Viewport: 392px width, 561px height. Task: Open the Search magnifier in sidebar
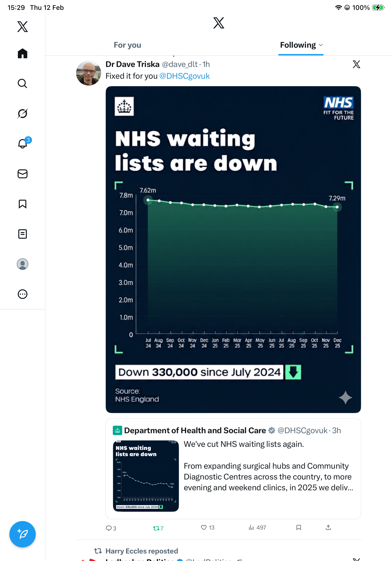[23, 83]
